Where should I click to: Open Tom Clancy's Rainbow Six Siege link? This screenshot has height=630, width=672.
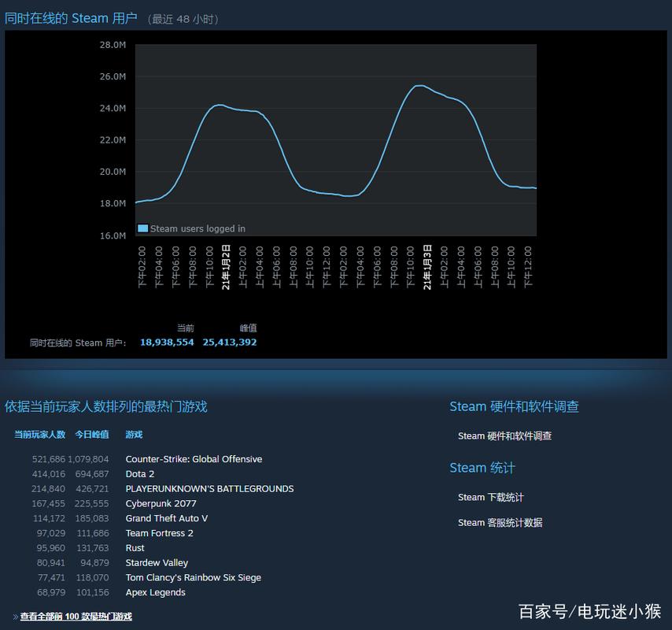click(194, 577)
